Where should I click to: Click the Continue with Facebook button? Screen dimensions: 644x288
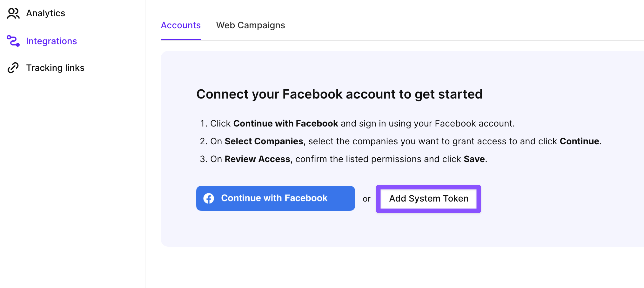275,198
